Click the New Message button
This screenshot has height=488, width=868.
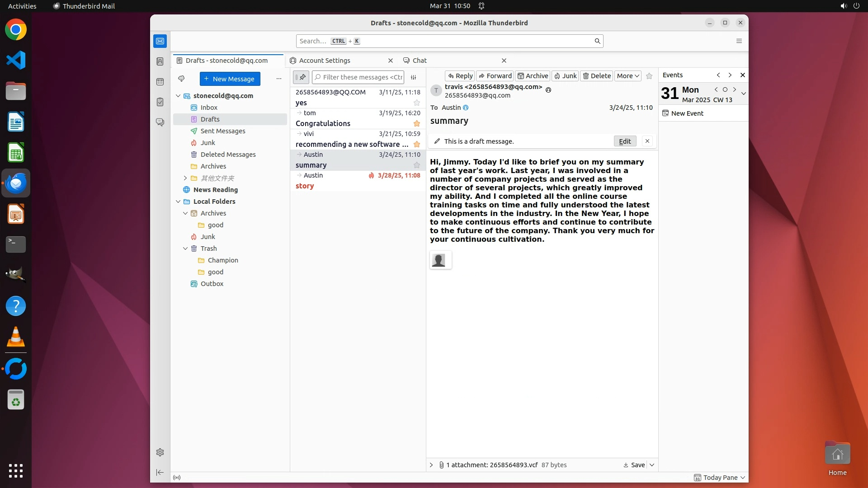(x=230, y=79)
